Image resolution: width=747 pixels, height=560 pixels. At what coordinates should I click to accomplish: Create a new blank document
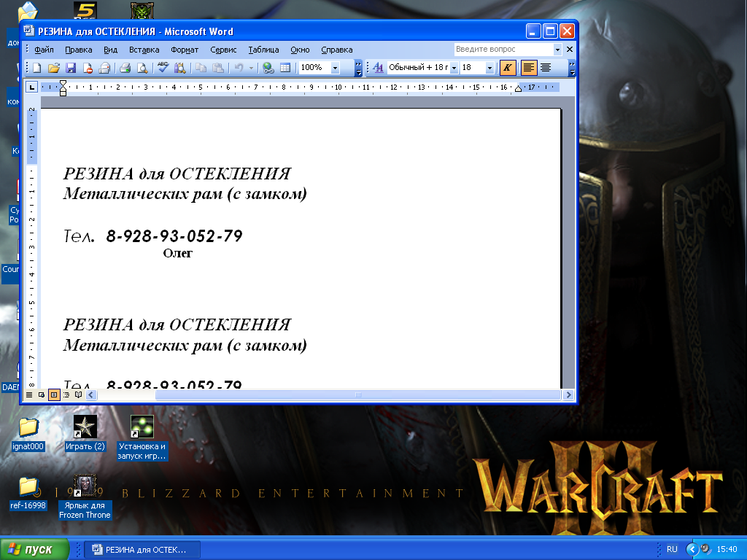(37, 68)
